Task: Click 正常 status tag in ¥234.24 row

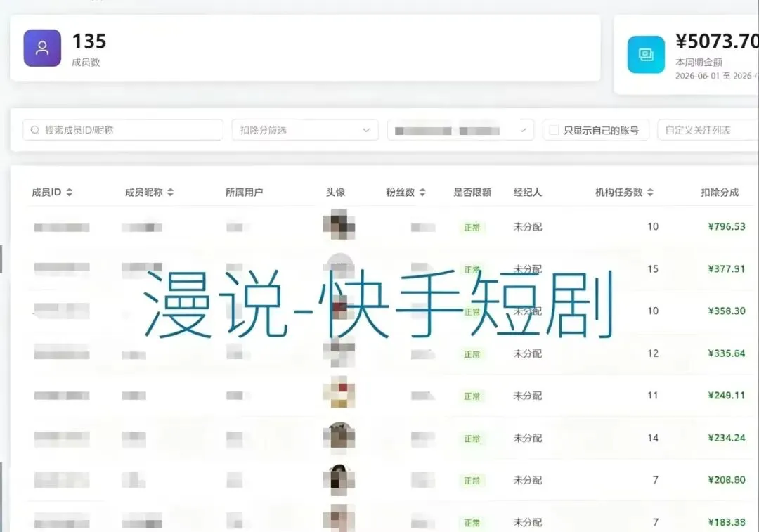Action: point(472,439)
